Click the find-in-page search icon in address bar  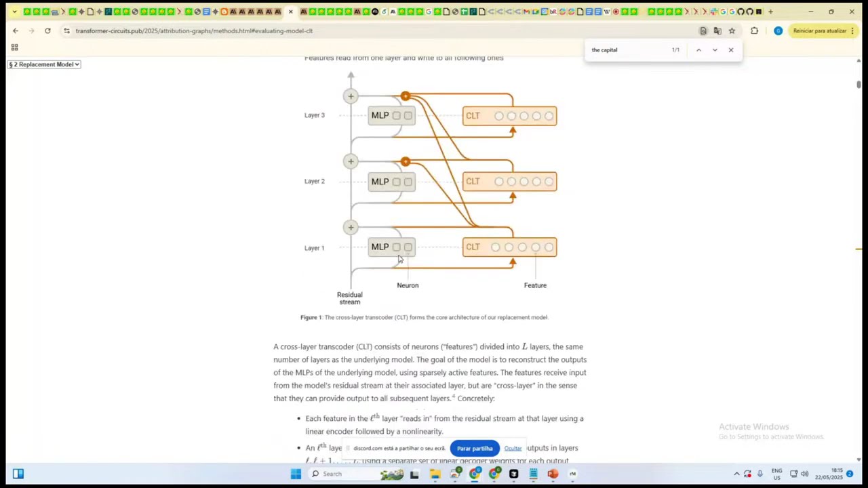(x=703, y=30)
